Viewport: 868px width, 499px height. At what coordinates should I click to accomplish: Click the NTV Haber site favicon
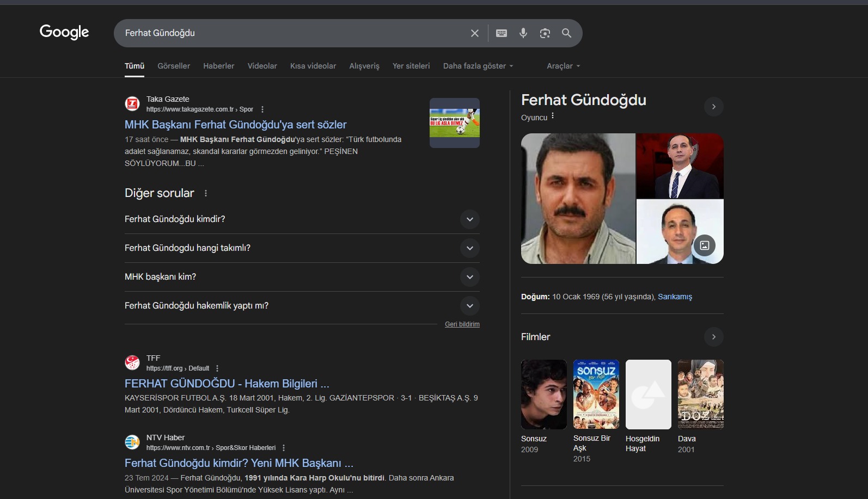click(132, 442)
